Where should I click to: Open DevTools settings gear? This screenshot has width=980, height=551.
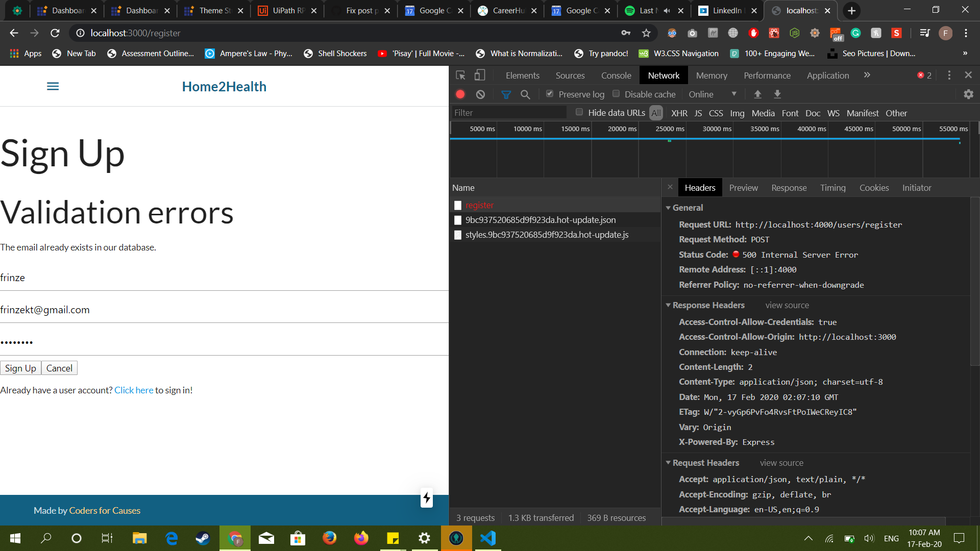click(968, 94)
